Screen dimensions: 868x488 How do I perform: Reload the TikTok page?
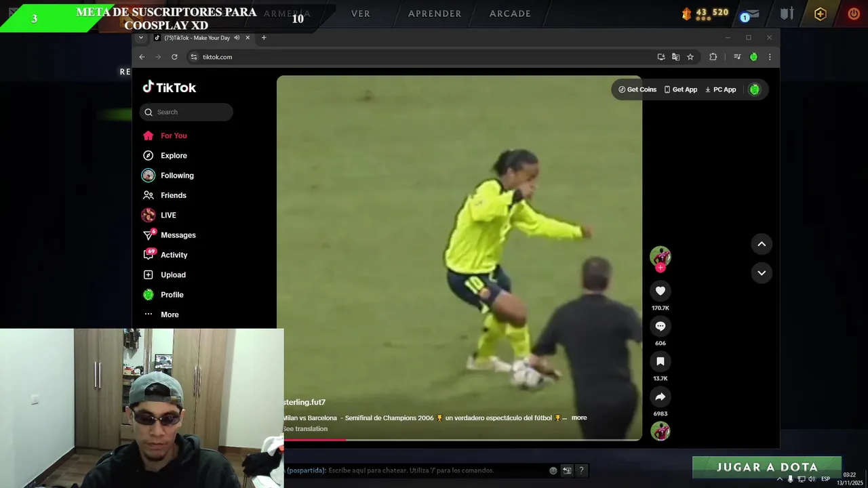(174, 57)
